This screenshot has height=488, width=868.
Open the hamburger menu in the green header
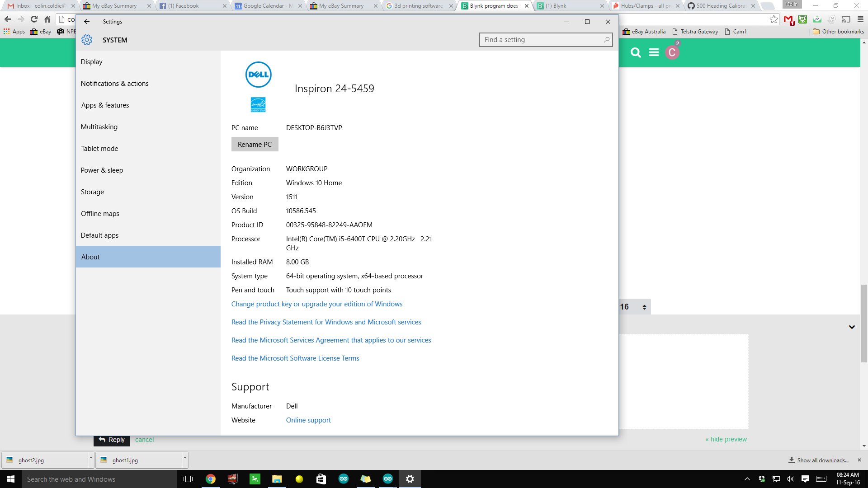[x=654, y=52]
